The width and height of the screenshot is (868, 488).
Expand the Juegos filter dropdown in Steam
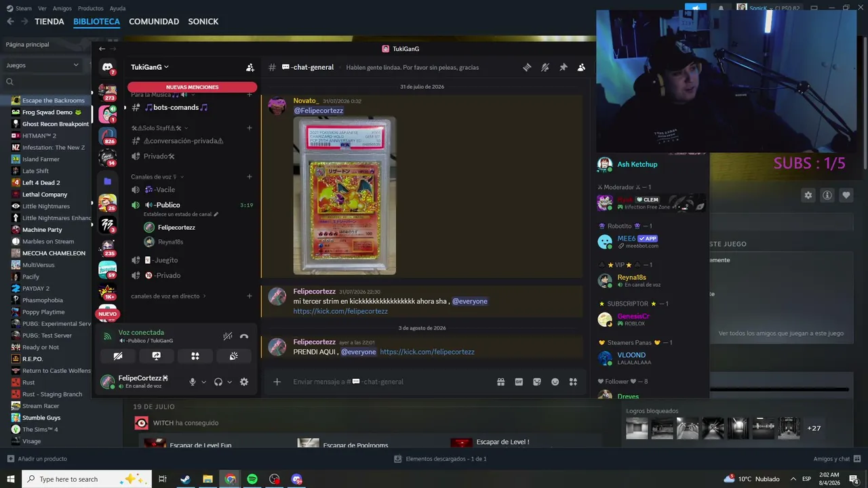[43, 65]
